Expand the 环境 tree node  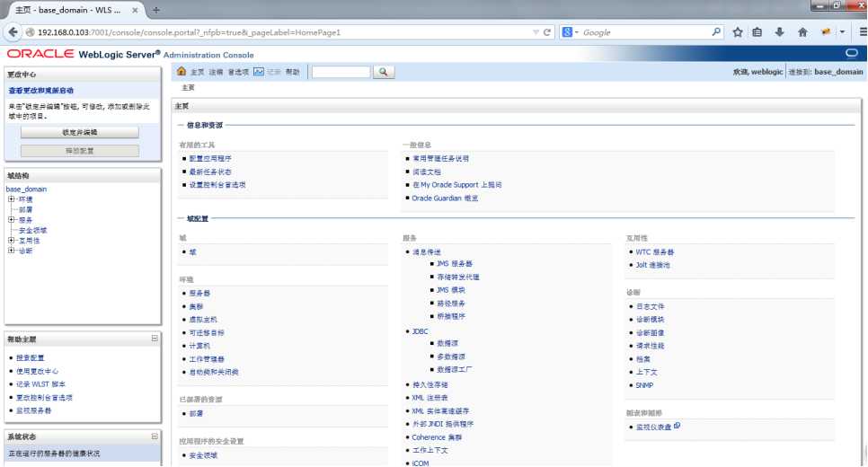11,198
